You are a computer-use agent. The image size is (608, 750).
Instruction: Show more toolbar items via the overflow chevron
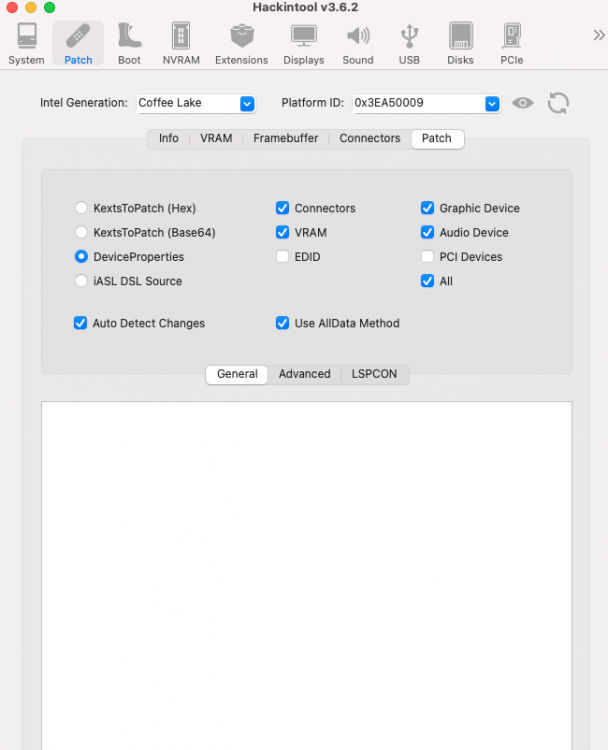coord(599,35)
